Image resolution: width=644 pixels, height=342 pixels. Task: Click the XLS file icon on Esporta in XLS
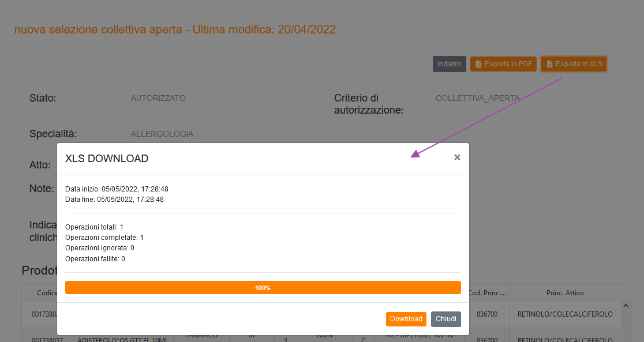coord(549,64)
